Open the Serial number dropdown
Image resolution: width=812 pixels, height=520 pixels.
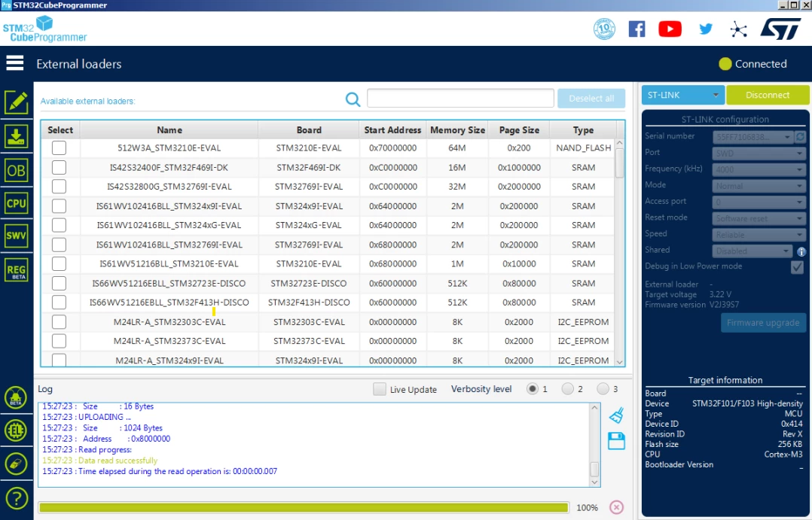click(x=752, y=137)
